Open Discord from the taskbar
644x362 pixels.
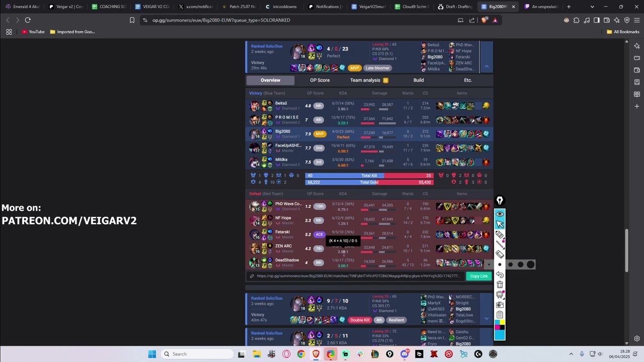tap(405, 354)
